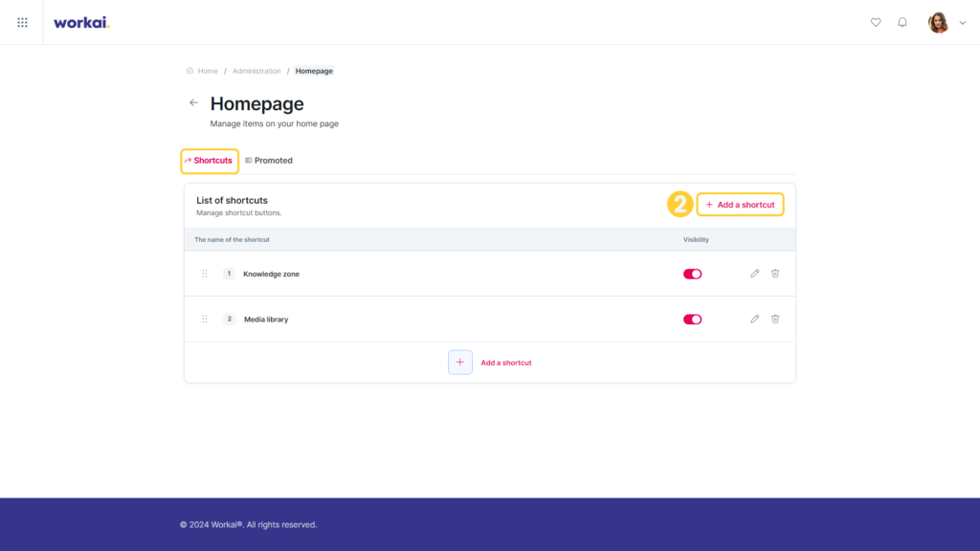This screenshot has width=980, height=551.
Task: Toggle visibility of Knowledge zone
Action: click(693, 275)
